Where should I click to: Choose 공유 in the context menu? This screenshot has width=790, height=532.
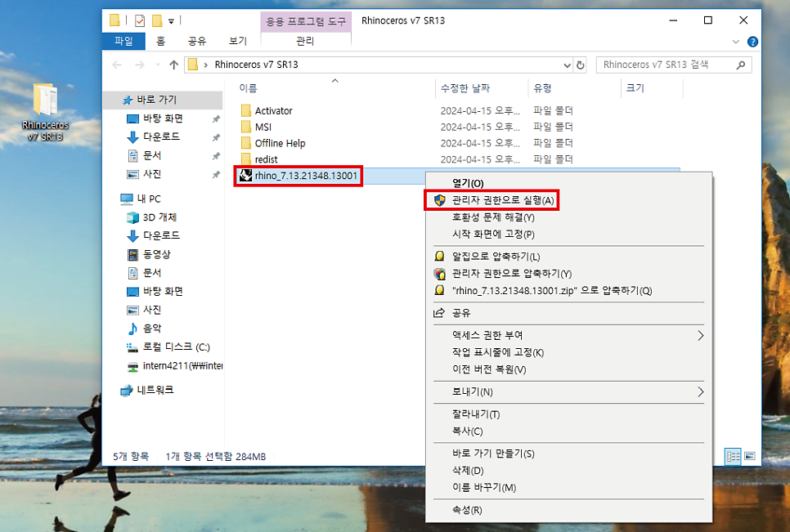[569, 313]
